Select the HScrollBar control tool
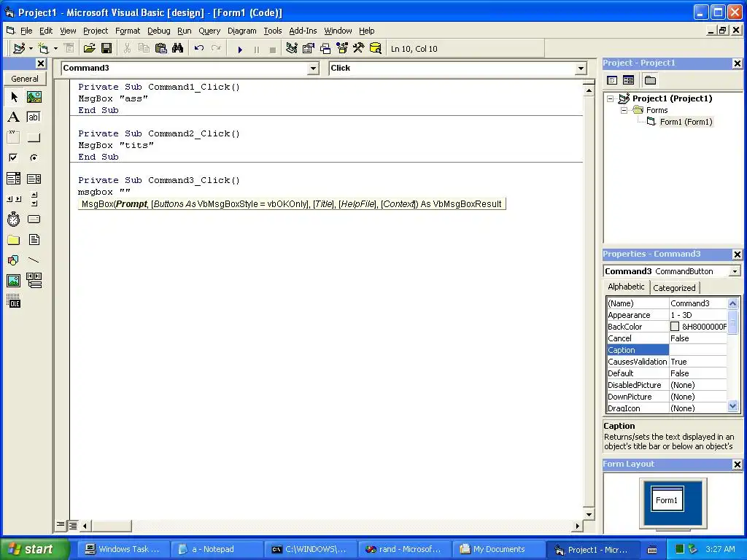 coord(14,199)
